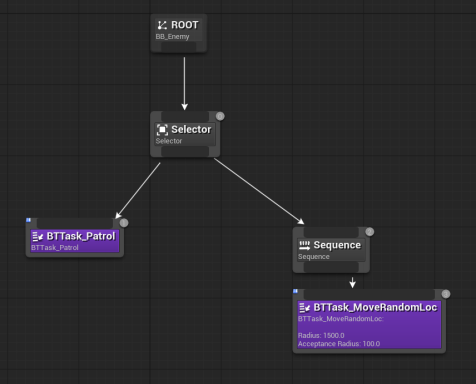The width and height of the screenshot is (476, 384).
Task: Click the Selector node top input pin
Action: [x=185, y=116]
